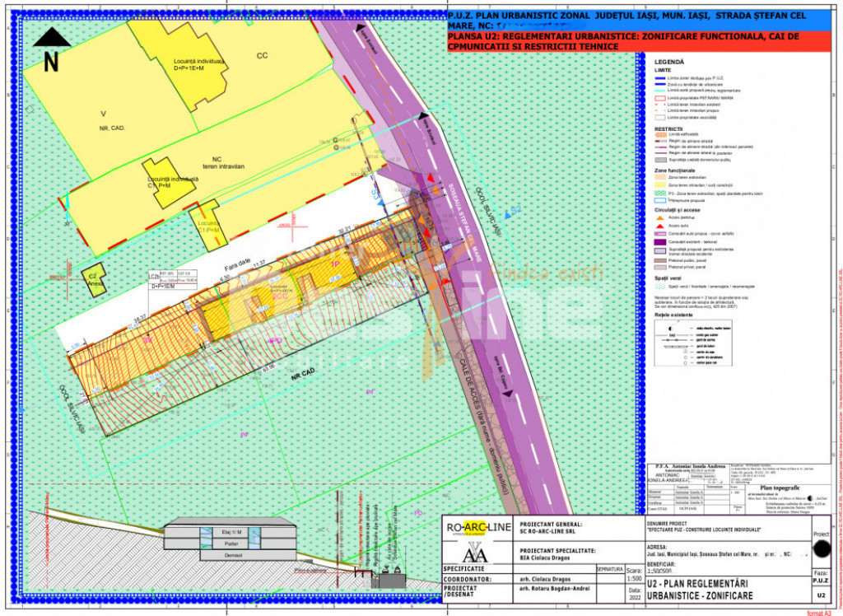This screenshot has height=616, width=843.
Task: Select the orange Acces pietonal legend triangle
Action: (659, 217)
